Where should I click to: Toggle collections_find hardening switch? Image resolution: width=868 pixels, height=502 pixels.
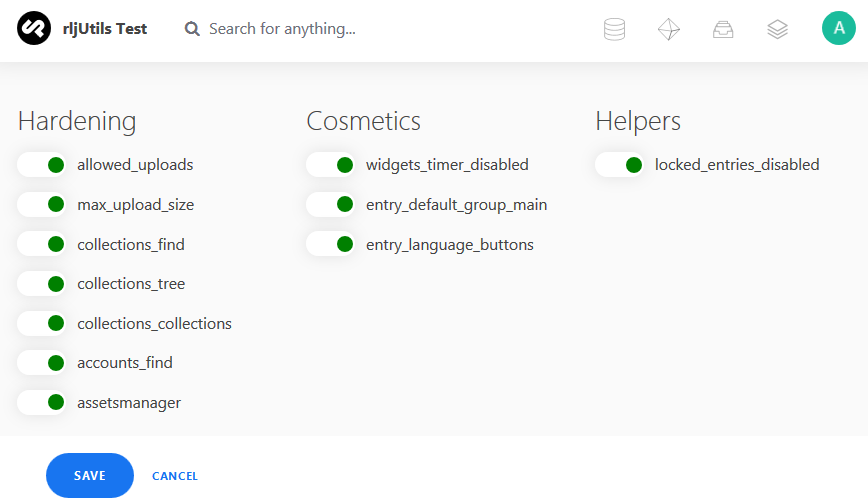42,244
